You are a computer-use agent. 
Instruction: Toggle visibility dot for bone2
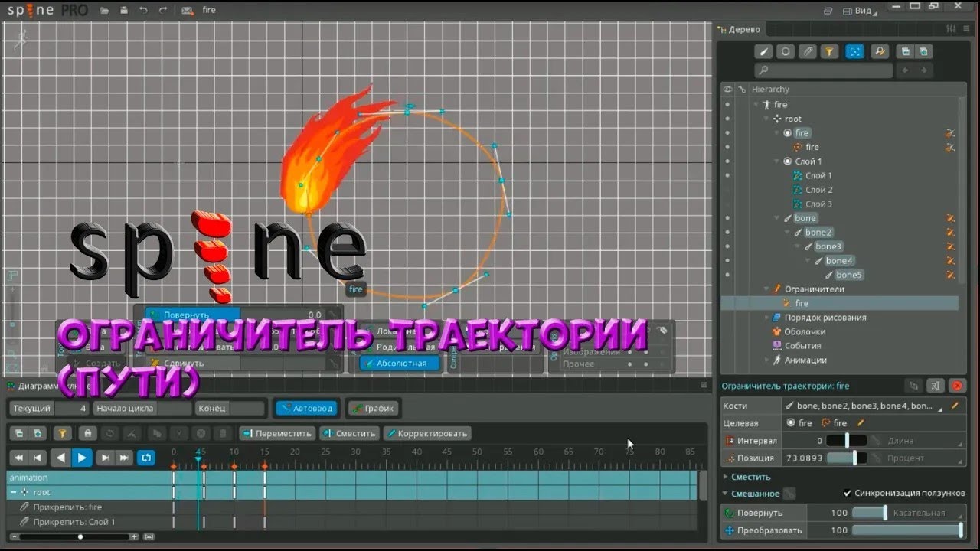tap(727, 232)
